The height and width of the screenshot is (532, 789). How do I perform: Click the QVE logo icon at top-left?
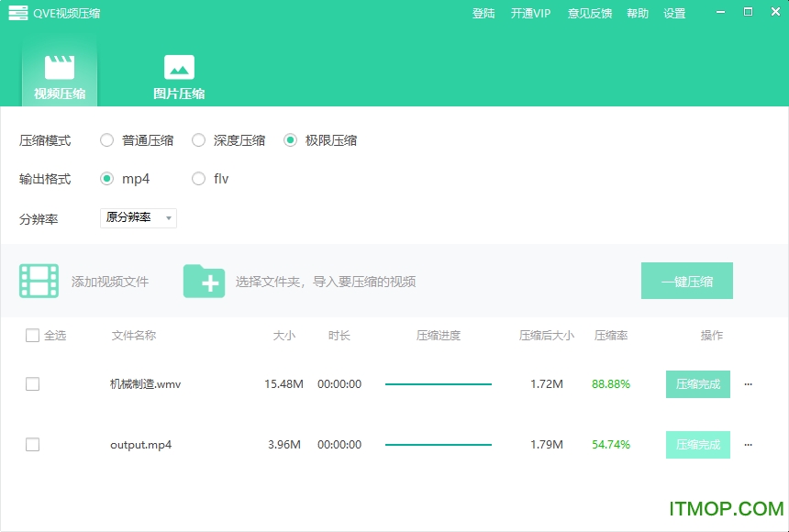pyautogui.click(x=17, y=13)
